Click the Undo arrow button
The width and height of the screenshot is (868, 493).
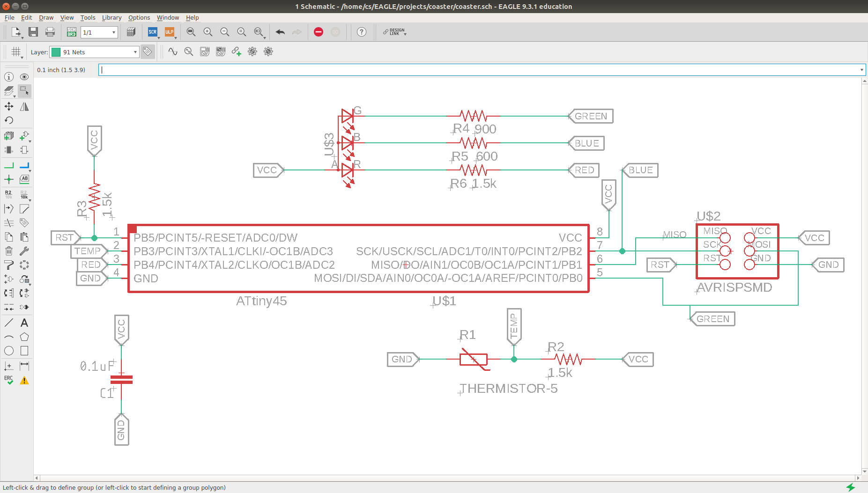[280, 32]
